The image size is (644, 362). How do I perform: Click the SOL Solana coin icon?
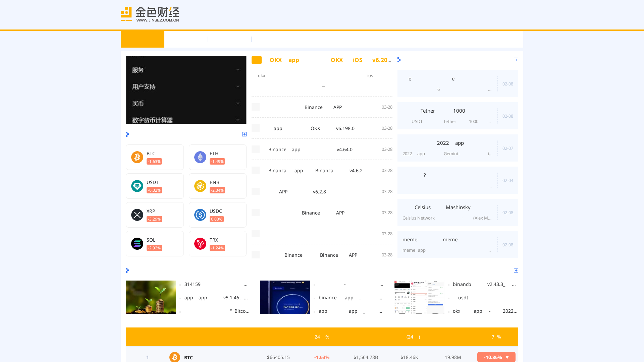(x=137, y=244)
